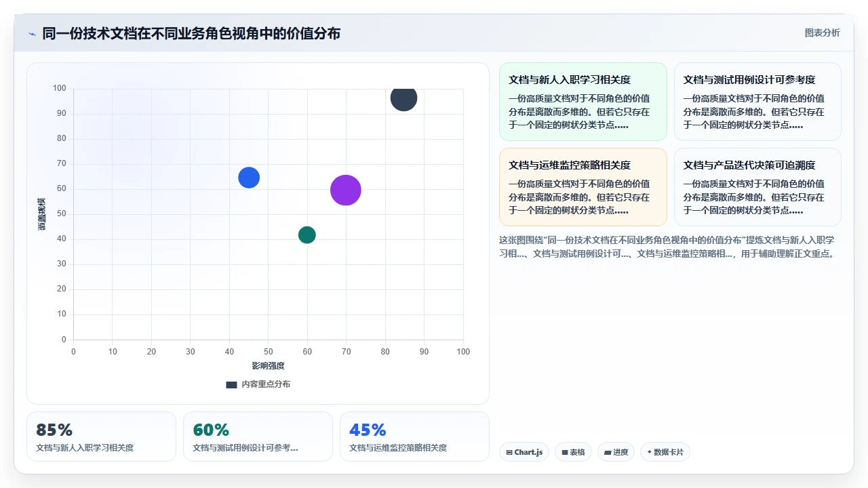Click the Chart.js tag

click(524, 452)
